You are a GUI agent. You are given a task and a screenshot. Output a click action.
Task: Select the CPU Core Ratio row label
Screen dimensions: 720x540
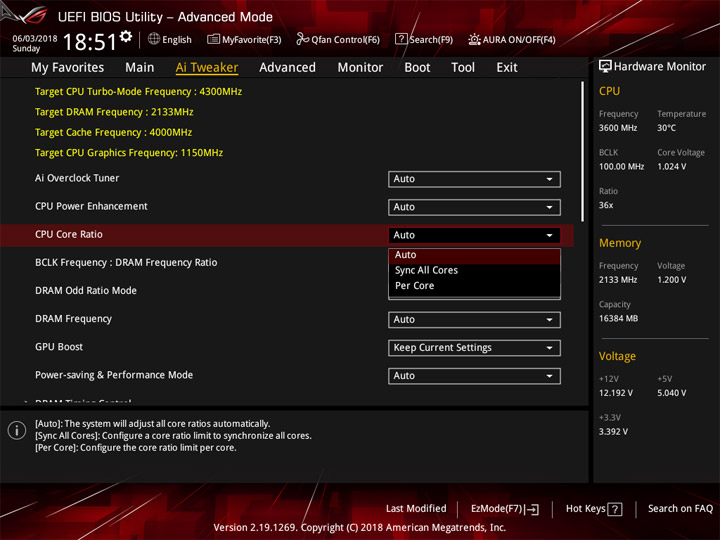[69, 234]
